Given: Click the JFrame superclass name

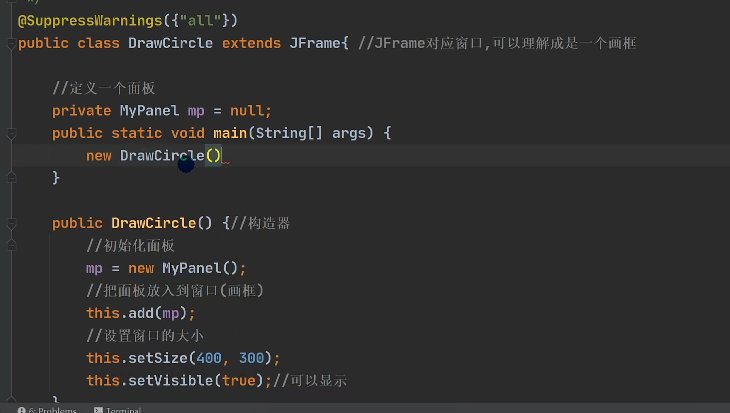Looking at the screenshot, I should 315,43.
